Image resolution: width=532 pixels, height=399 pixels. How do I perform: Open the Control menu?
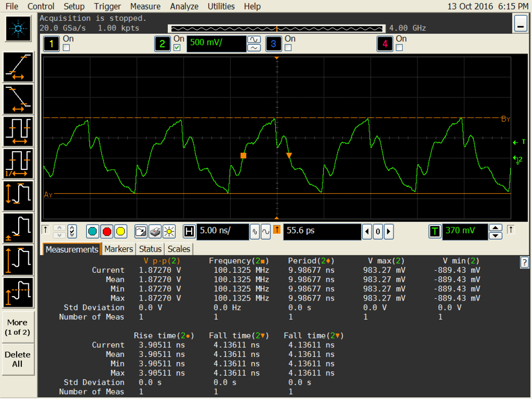[40, 6]
